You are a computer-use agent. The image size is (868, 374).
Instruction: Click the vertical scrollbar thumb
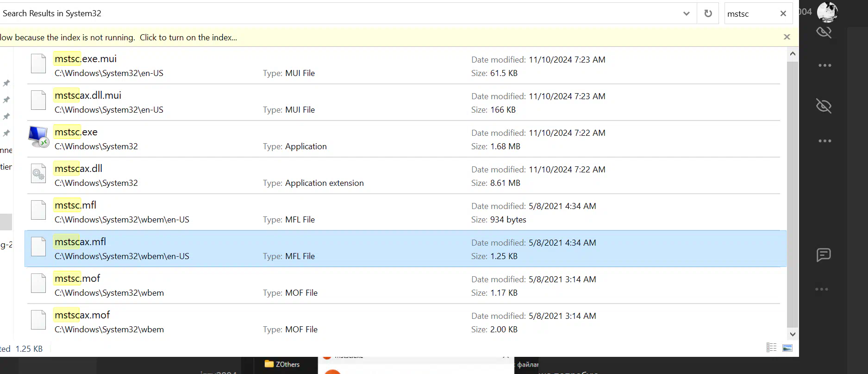(x=793, y=194)
